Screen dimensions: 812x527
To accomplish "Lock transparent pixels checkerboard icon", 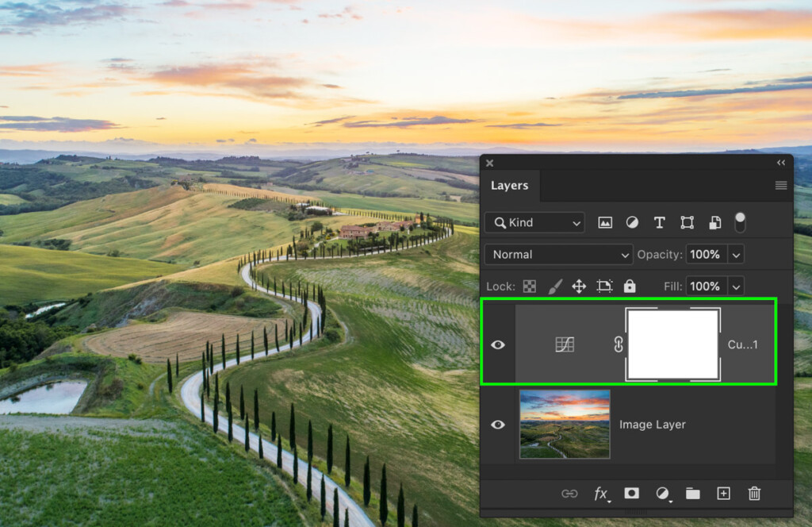I will (x=529, y=286).
